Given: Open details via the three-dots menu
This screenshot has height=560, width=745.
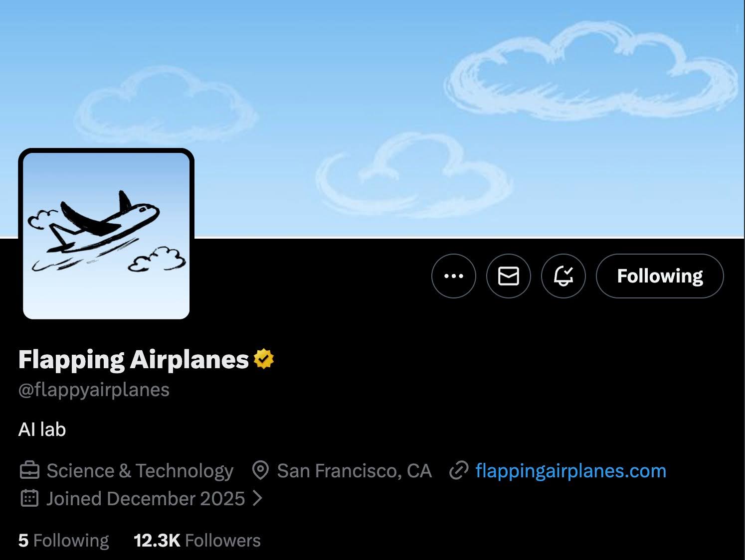Looking at the screenshot, I should pos(453,276).
